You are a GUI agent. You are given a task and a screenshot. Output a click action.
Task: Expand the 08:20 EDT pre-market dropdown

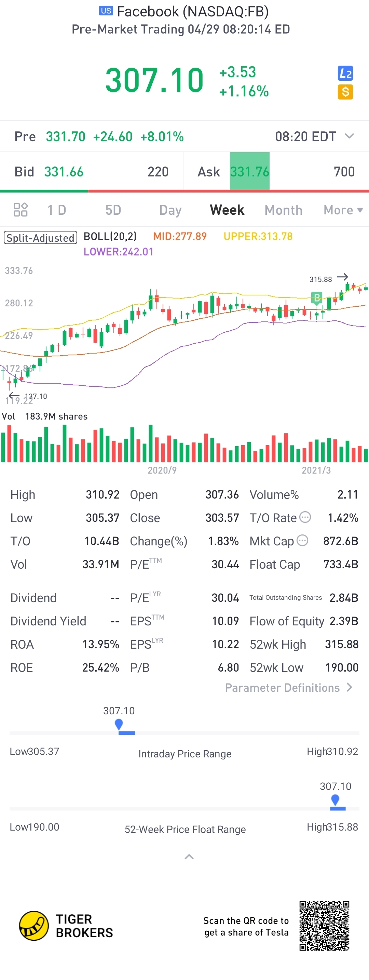coord(349,136)
